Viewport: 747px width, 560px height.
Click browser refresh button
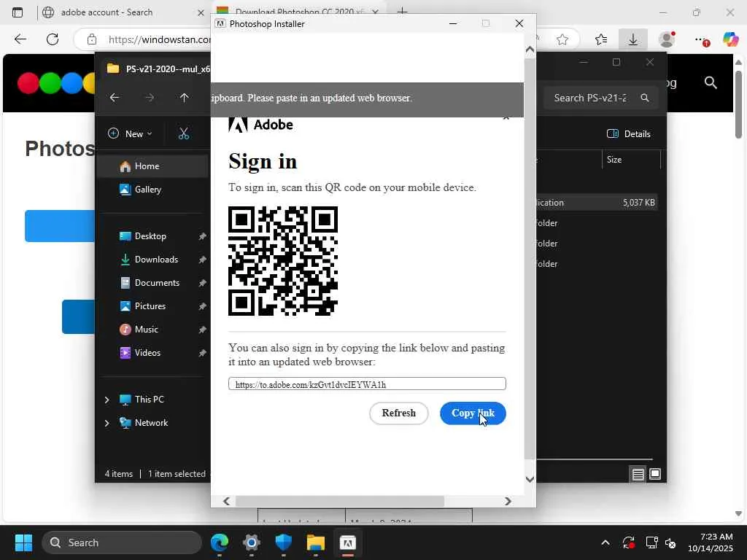(53, 39)
